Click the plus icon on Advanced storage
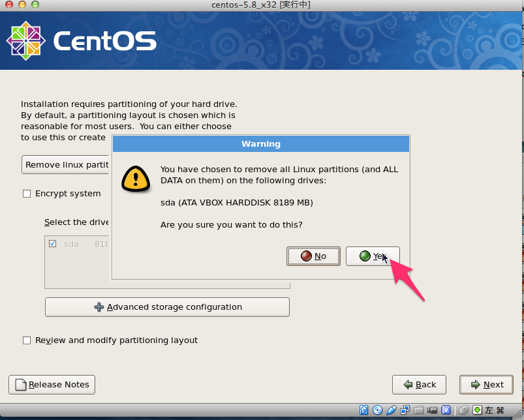Screen dimensions: 524x420 [99, 307]
